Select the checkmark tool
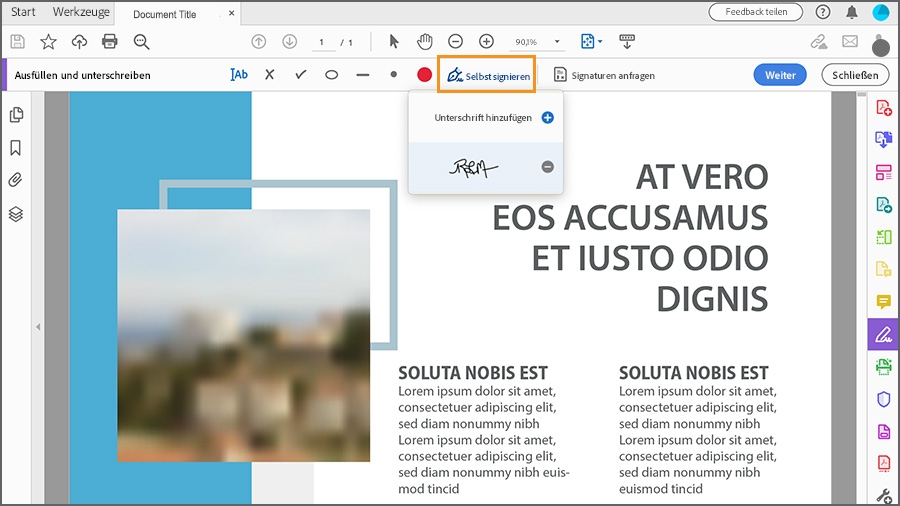This screenshot has width=900, height=506. pyautogui.click(x=301, y=75)
